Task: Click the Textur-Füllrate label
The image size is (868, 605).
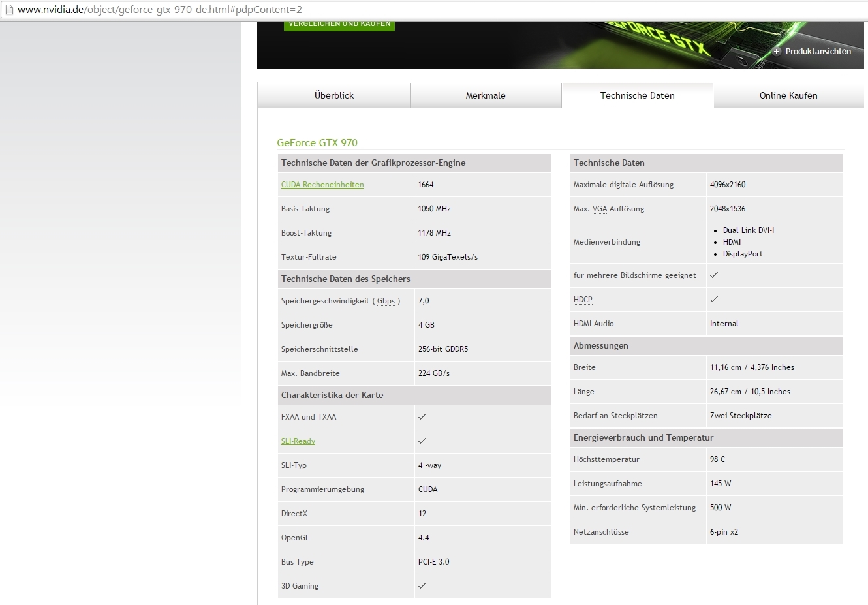Action: point(309,257)
